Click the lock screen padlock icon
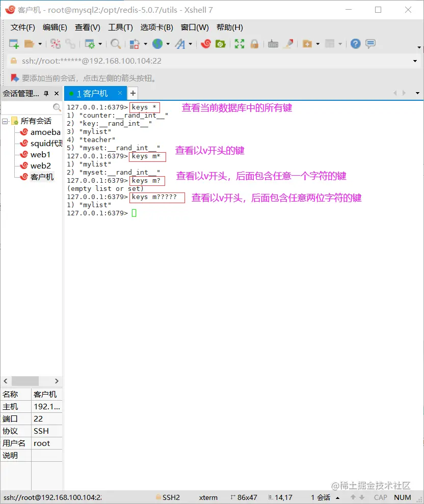 point(254,44)
